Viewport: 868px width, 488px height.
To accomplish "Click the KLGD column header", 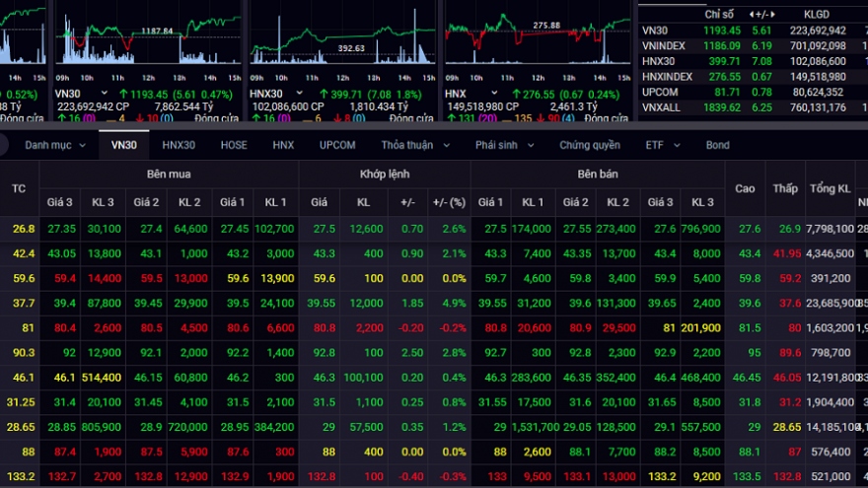I will pyautogui.click(x=817, y=15).
